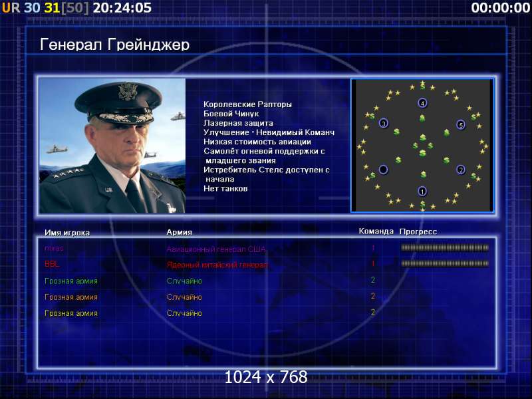The width and height of the screenshot is (532, 399).
Task: Click the '[50]' overlay value
Action: 74,7
